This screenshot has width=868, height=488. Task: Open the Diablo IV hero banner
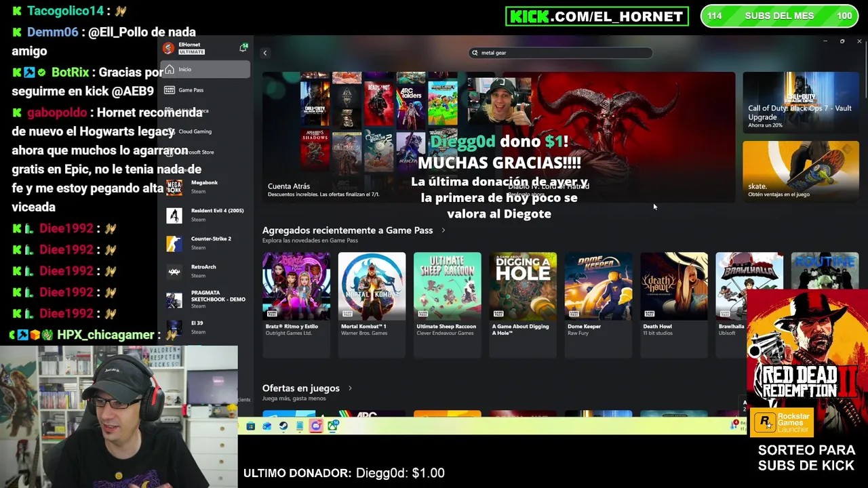618,137
